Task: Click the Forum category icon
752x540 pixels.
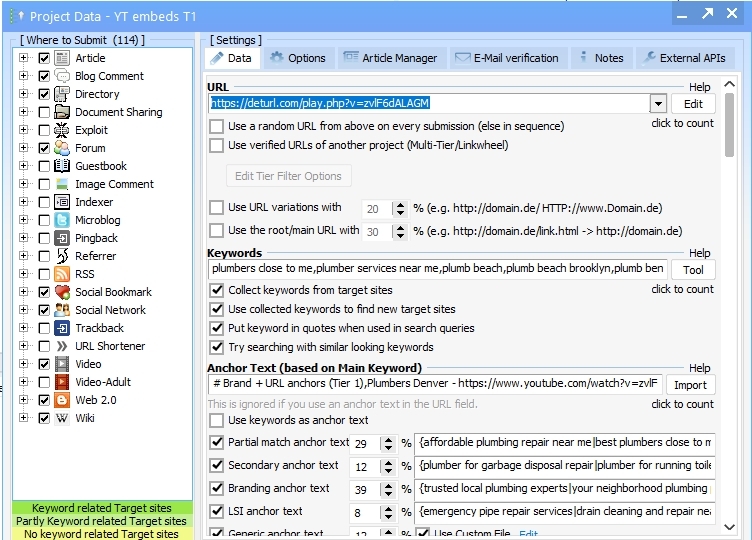Action: (x=62, y=148)
